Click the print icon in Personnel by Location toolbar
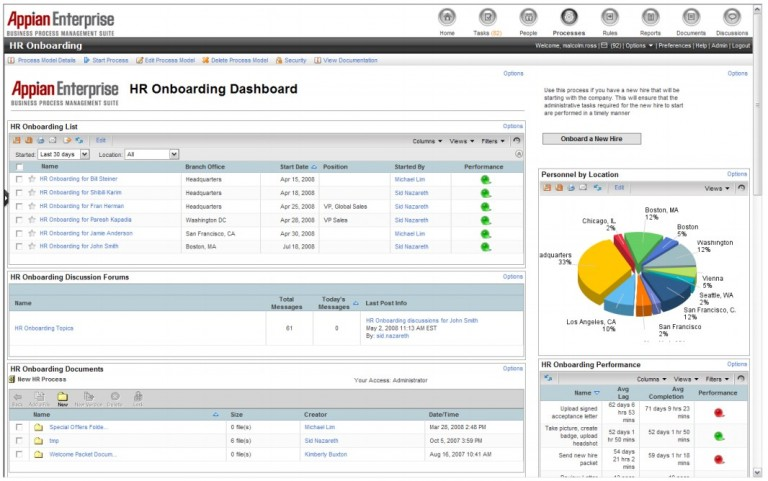 pyautogui.click(x=571, y=188)
